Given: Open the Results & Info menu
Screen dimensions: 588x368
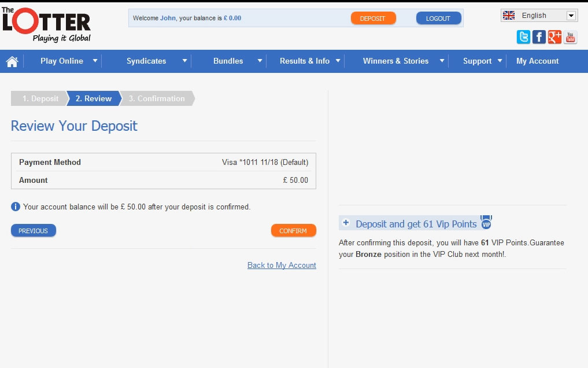Looking at the screenshot, I should [305, 61].
